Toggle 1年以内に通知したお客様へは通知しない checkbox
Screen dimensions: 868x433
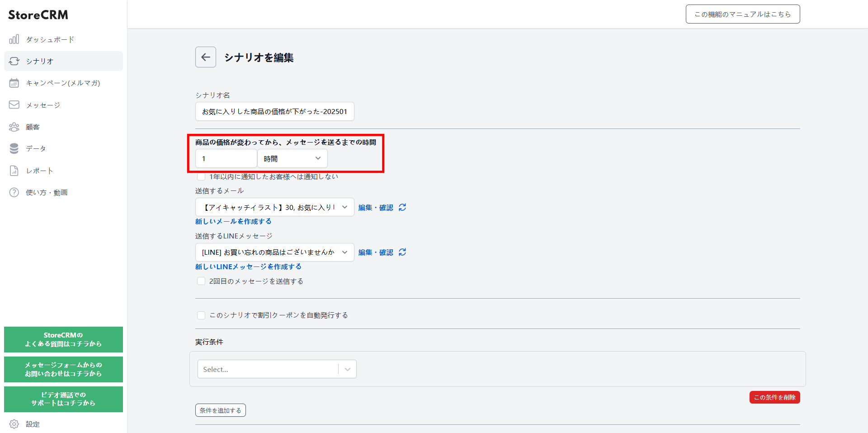[201, 176]
